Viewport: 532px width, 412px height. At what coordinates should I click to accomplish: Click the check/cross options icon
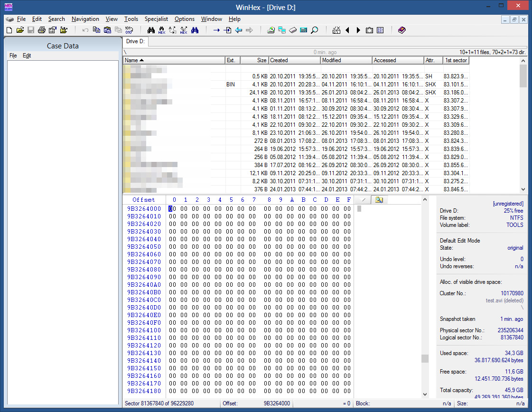pos(336,30)
